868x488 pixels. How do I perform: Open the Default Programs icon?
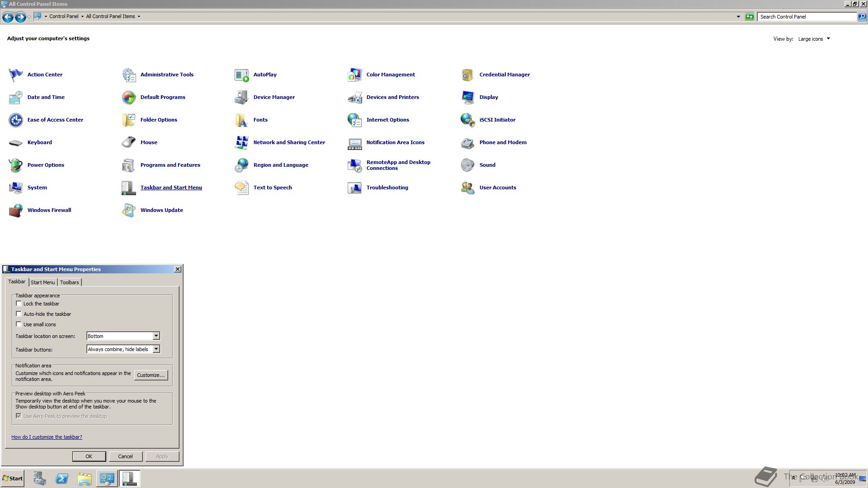(129, 97)
